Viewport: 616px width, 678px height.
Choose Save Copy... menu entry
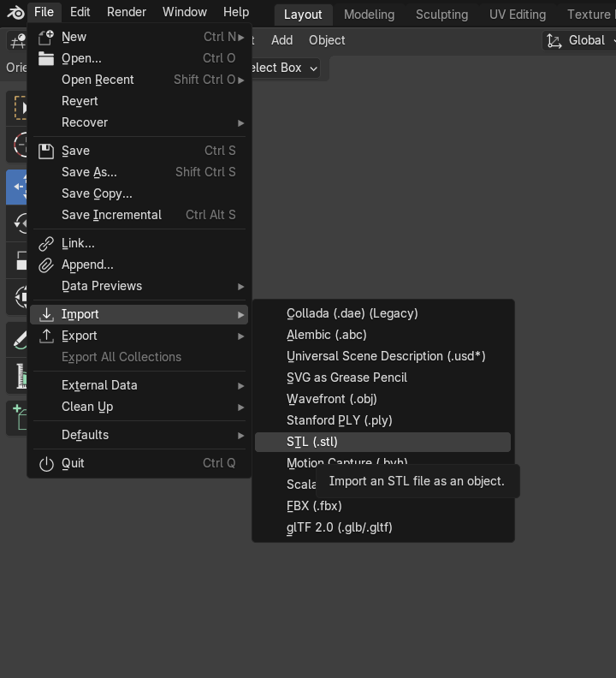139,193
